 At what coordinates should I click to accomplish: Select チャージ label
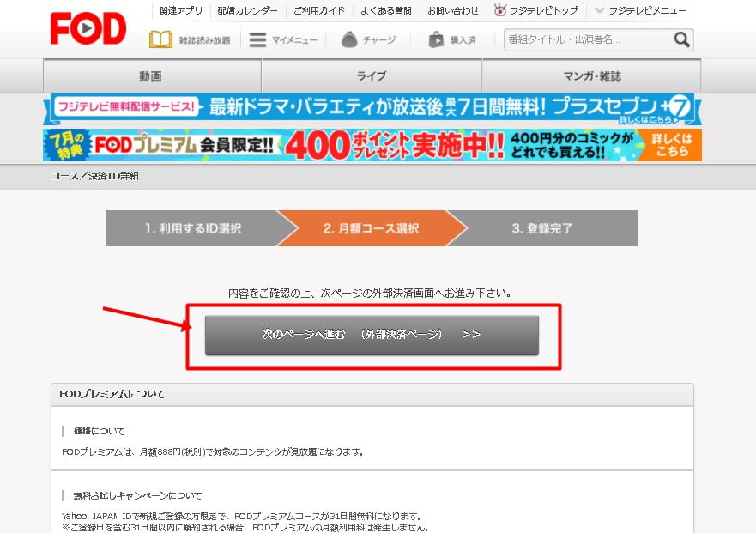coord(379,40)
